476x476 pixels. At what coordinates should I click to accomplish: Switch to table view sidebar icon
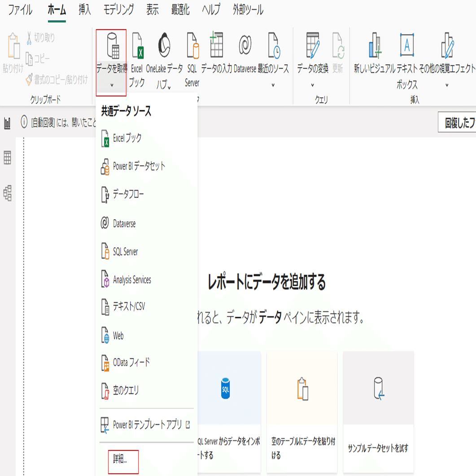(7, 158)
